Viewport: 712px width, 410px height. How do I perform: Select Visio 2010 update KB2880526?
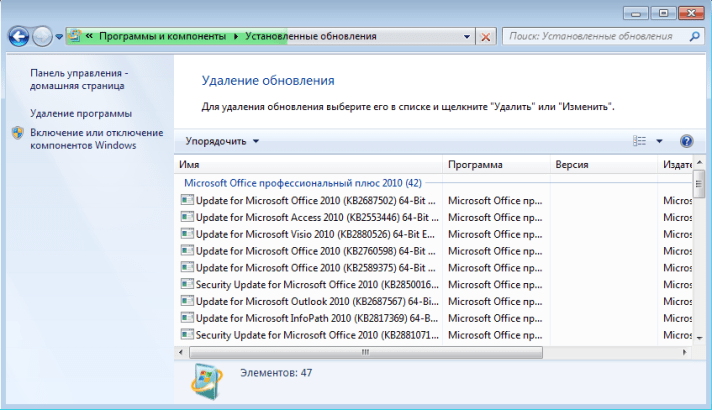click(315, 234)
